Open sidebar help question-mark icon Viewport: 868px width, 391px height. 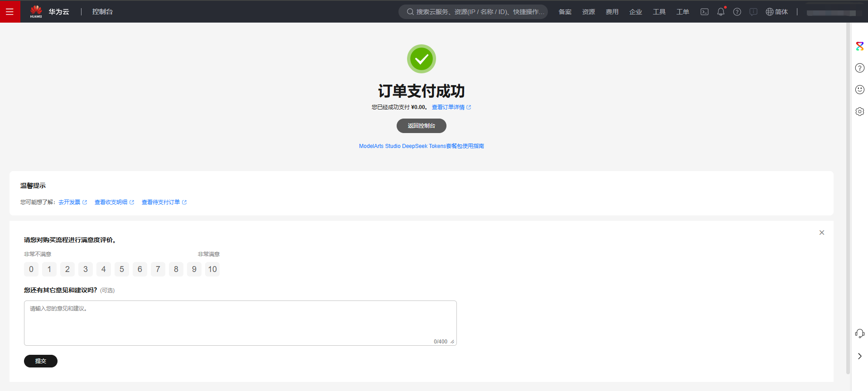pos(860,68)
